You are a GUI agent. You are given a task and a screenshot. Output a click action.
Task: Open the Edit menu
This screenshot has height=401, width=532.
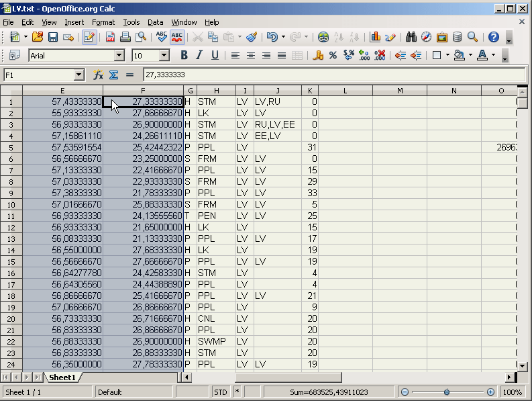pos(28,22)
